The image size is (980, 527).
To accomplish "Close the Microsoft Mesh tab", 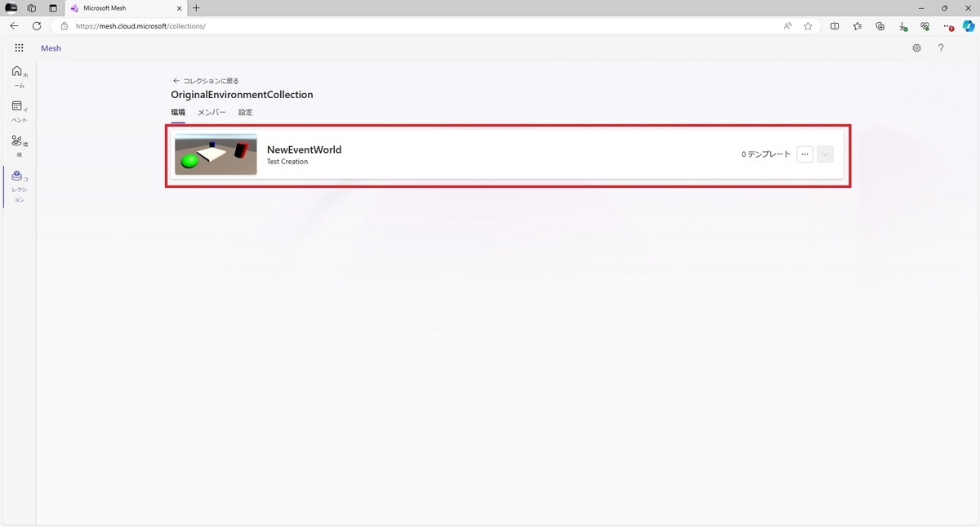I will (178, 7).
